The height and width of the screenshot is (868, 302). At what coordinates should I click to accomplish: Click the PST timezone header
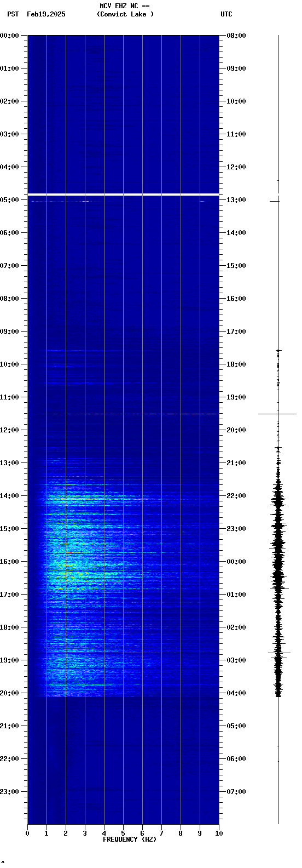tap(13, 14)
